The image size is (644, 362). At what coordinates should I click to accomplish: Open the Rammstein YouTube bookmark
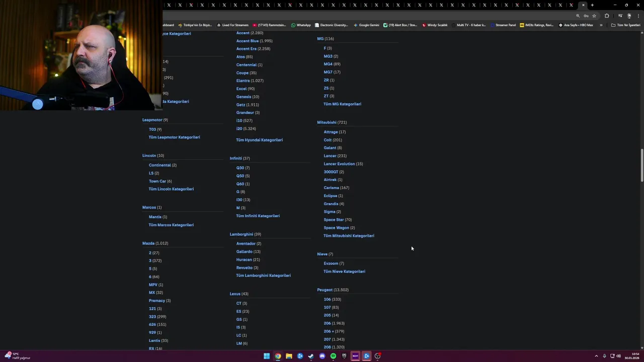269,25
